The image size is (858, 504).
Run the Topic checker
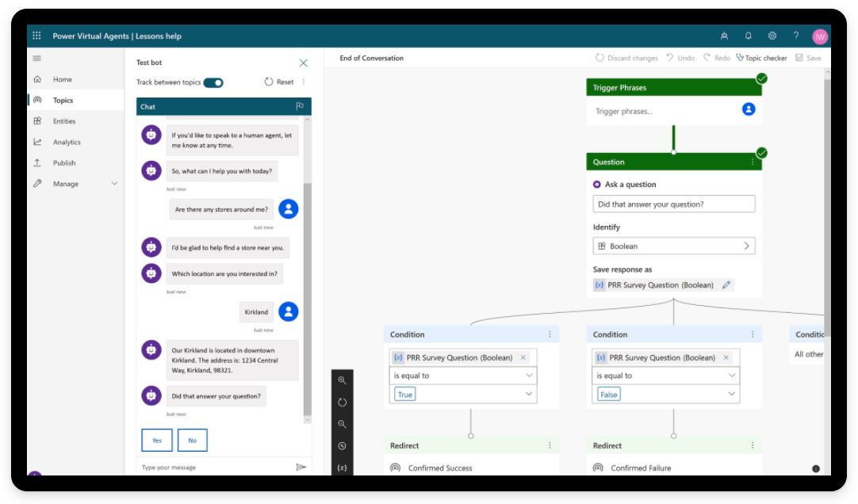761,58
